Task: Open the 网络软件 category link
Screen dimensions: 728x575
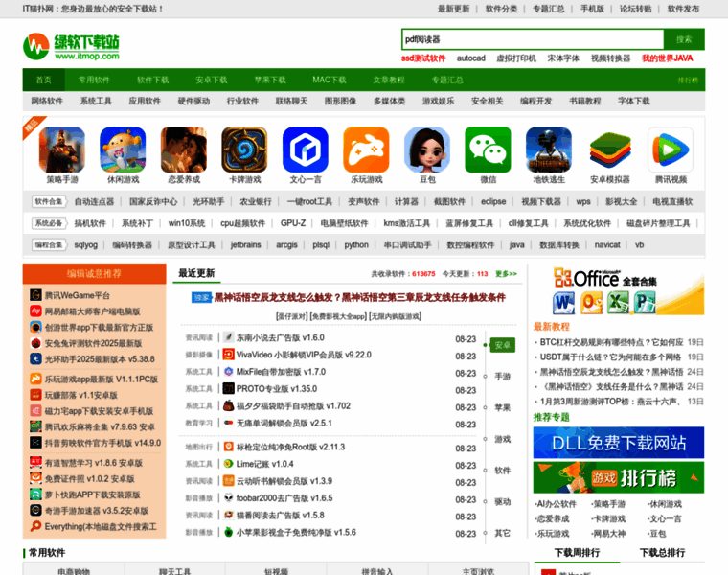Action: (x=46, y=102)
